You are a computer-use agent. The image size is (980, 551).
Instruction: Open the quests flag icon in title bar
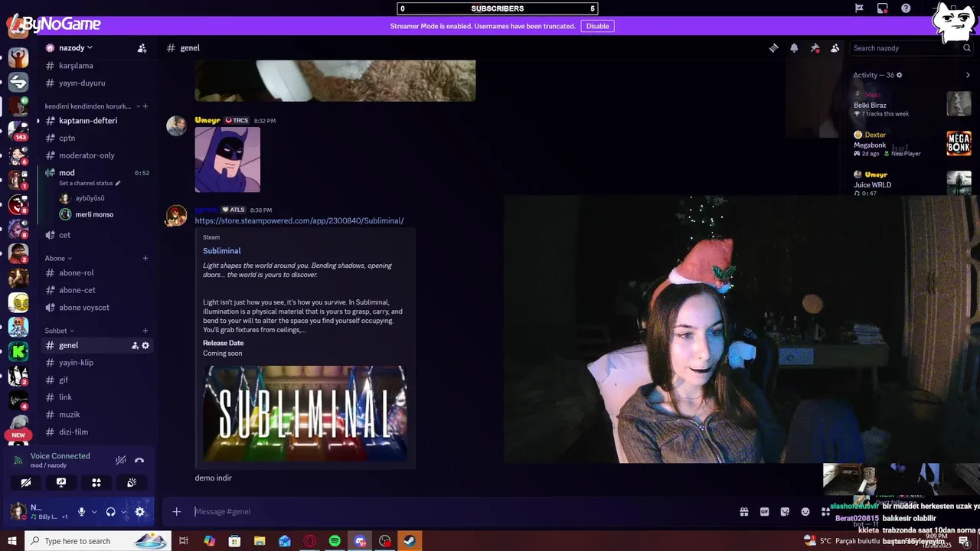(859, 8)
